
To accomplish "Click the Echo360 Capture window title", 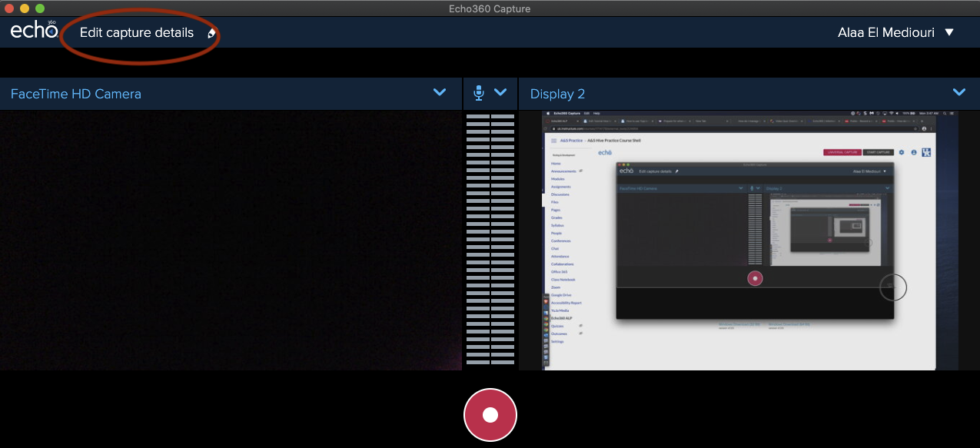I will [x=490, y=8].
